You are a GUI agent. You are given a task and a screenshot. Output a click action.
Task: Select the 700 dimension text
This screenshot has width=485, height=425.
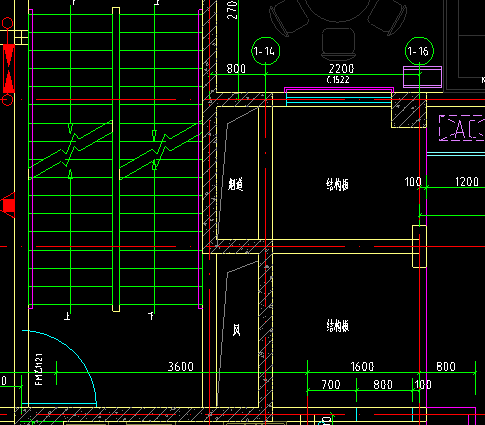[331, 385]
